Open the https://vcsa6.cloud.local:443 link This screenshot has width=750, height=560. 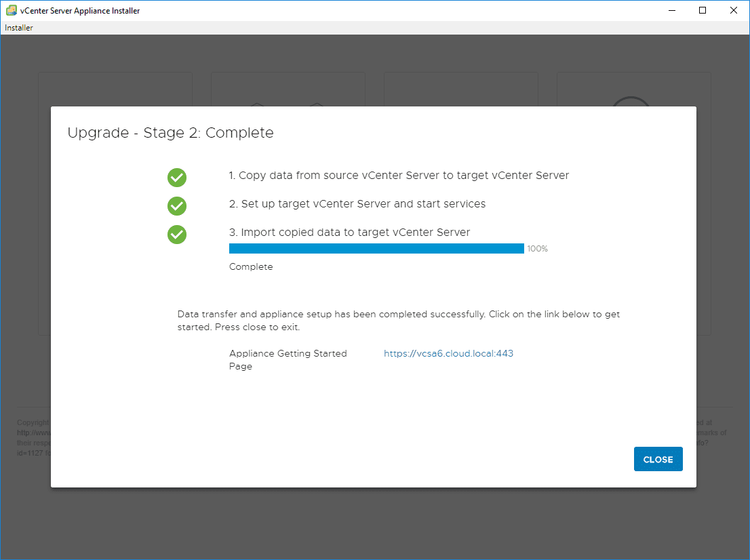tap(448, 353)
